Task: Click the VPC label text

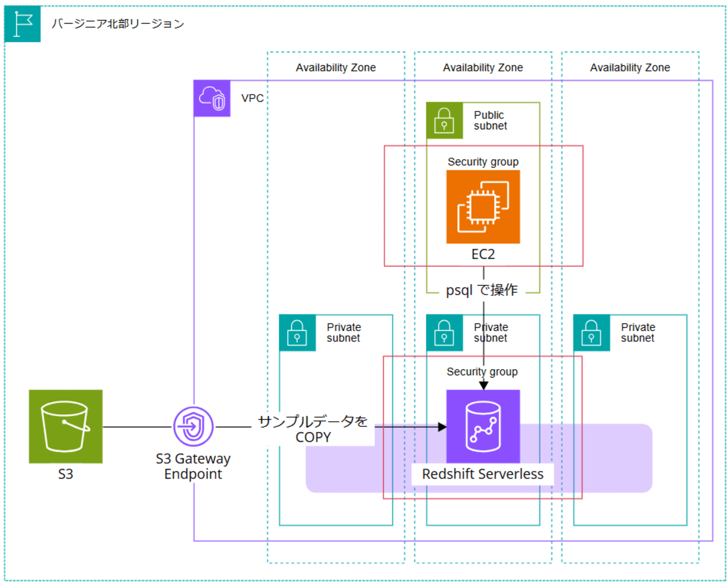Action: [252, 98]
